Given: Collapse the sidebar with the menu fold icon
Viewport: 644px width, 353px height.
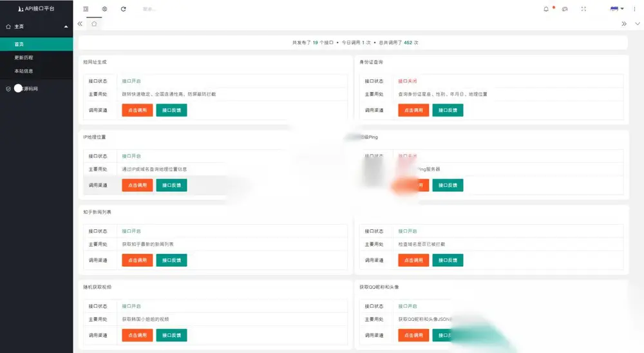Looking at the screenshot, I should coord(86,8).
